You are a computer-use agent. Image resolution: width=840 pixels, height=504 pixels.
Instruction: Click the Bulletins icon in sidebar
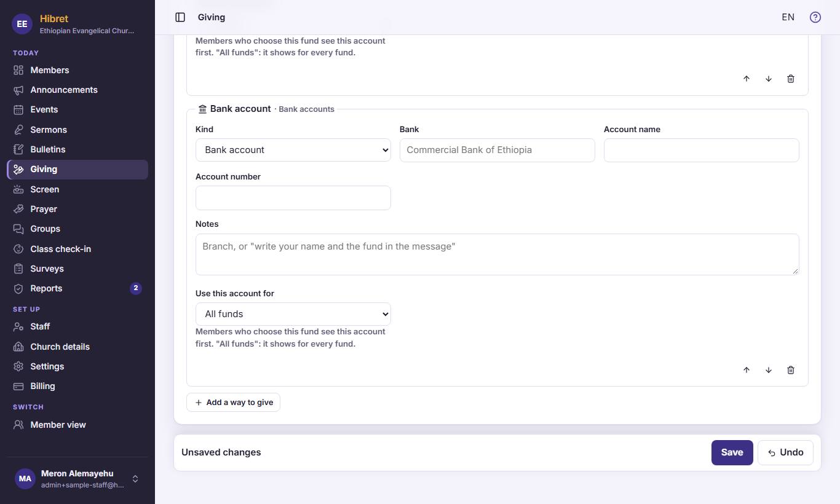click(x=18, y=149)
